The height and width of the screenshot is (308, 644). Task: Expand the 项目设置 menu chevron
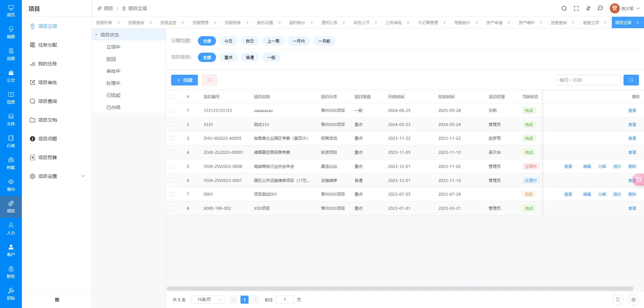point(83,176)
